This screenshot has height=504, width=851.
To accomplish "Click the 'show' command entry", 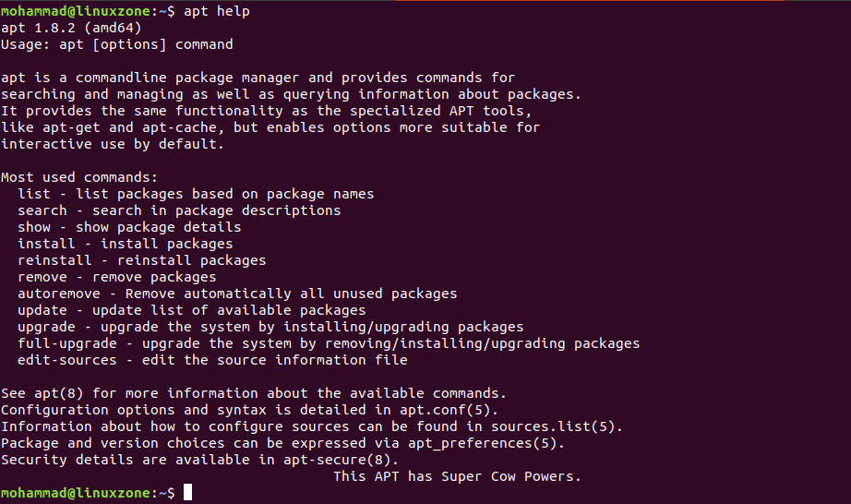I will (x=34, y=227).
